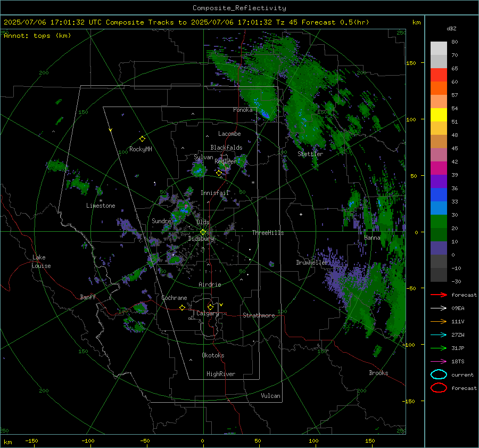Select the bright green 20-30 dBZ swatch
Screen dimensions: 479x448
pos(439,222)
